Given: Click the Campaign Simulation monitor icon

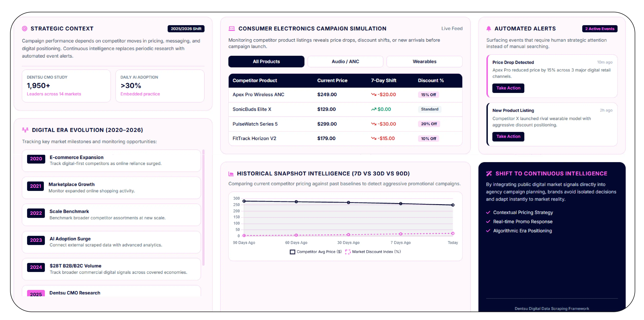Looking at the screenshot, I should pyautogui.click(x=232, y=29).
